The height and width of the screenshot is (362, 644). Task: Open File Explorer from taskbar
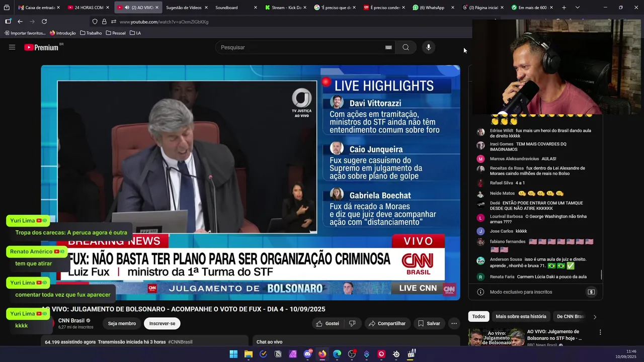tap(249, 354)
